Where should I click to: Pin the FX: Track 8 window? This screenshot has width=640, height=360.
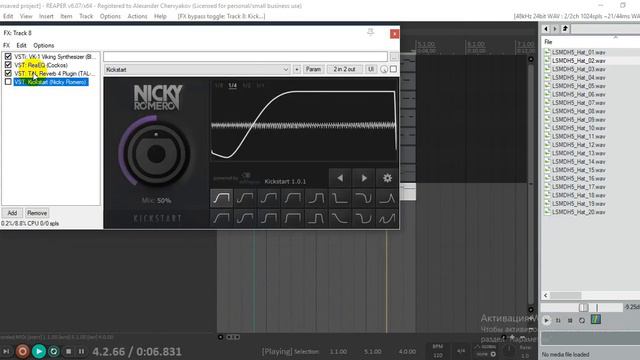pyautogui.click(x=370, y=32)
